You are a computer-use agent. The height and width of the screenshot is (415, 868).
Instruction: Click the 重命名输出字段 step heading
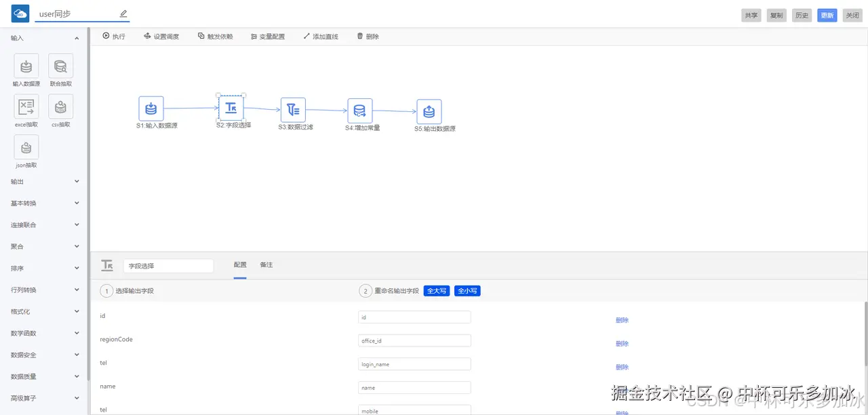coord(397,291)
